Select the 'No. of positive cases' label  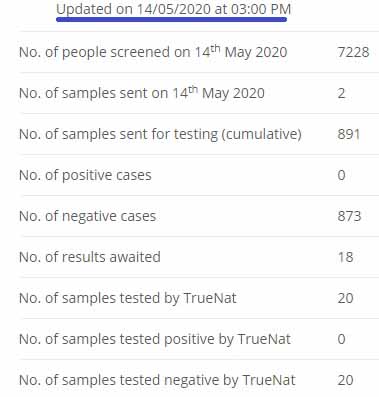click(x=85, y=175)
